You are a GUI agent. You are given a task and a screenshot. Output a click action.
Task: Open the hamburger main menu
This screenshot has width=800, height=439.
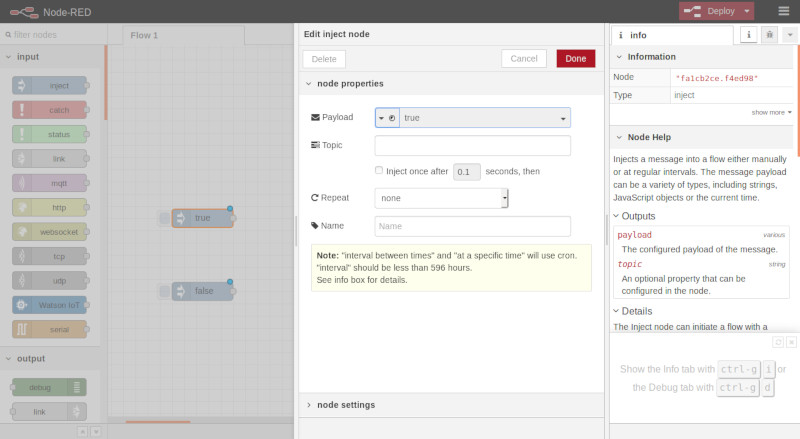[784, 11]
